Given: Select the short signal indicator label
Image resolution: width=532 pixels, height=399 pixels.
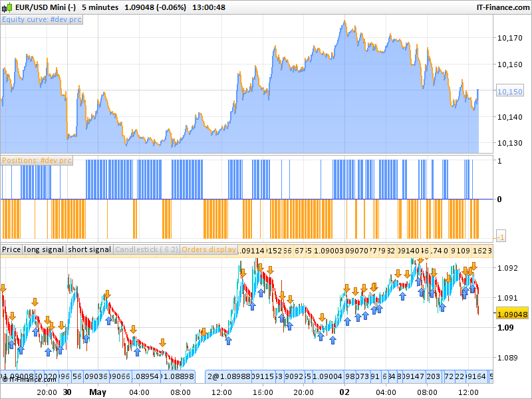Looking at the screenshot, I should [x=89, y=249].
